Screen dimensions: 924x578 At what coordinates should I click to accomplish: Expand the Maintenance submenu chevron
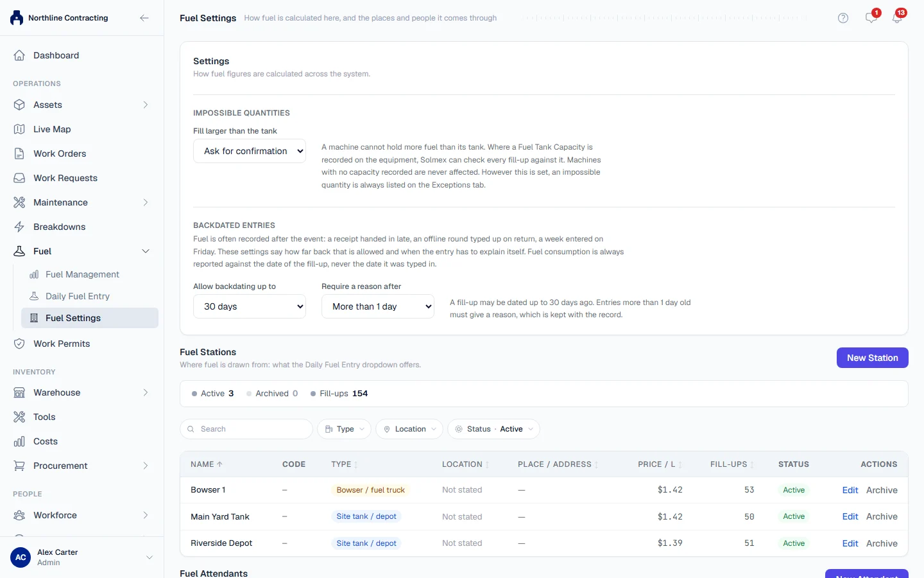coord(146,202)
